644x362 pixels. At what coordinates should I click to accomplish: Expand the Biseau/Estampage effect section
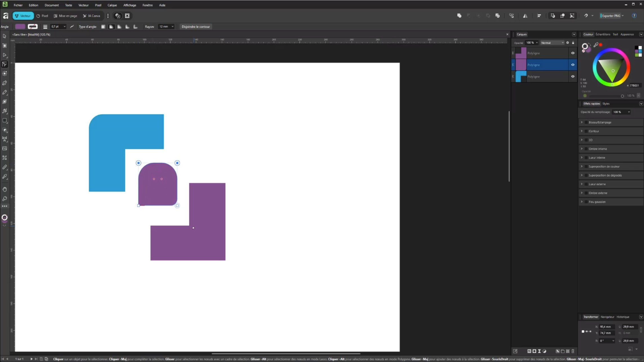click(x=582, y=122)
